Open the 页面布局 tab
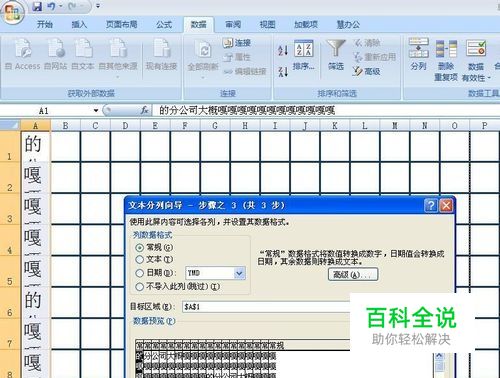The width and height of the screenshot is (500, 378). (x=122, y=24)
